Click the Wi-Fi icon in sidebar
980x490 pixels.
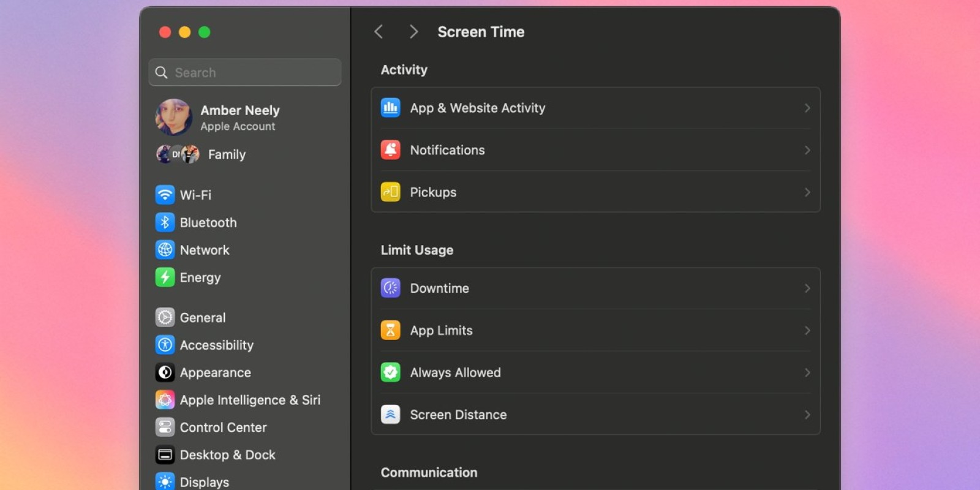click(165, 195)
